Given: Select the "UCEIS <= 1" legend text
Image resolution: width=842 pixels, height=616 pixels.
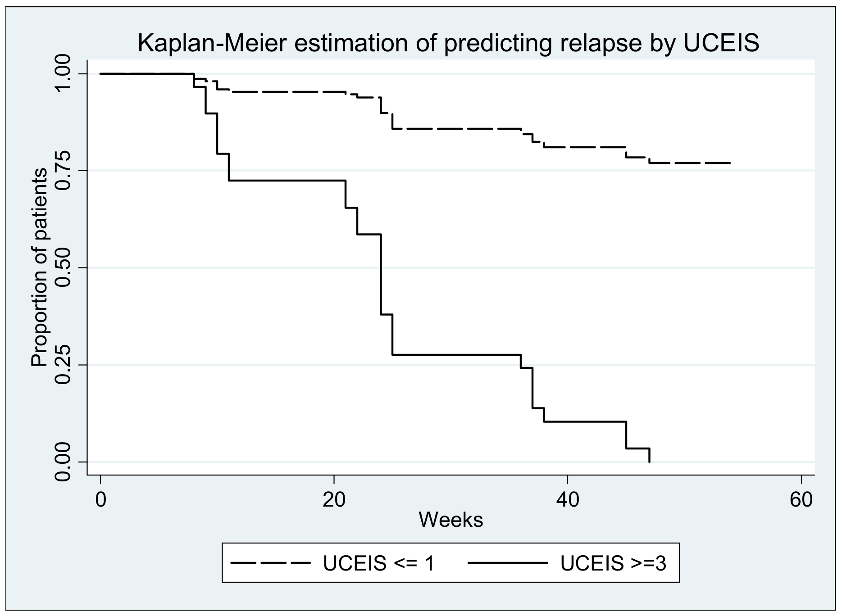Looking at the screenshot, I should [378, 563].
